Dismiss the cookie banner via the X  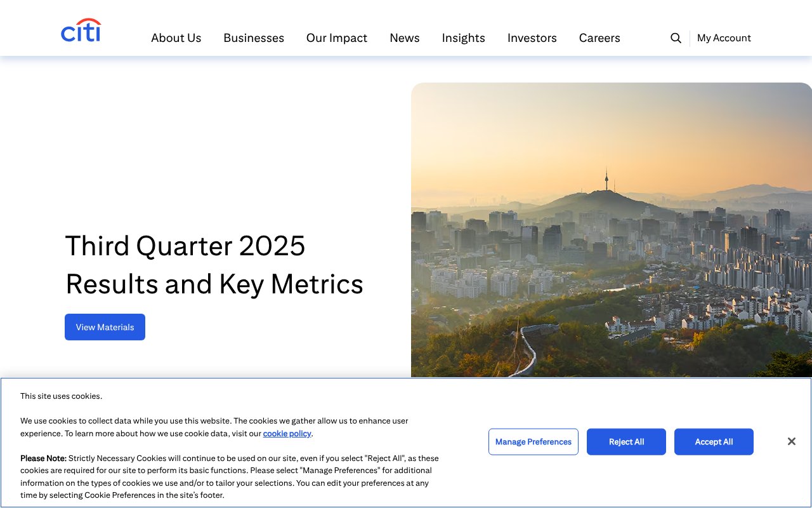791,441
